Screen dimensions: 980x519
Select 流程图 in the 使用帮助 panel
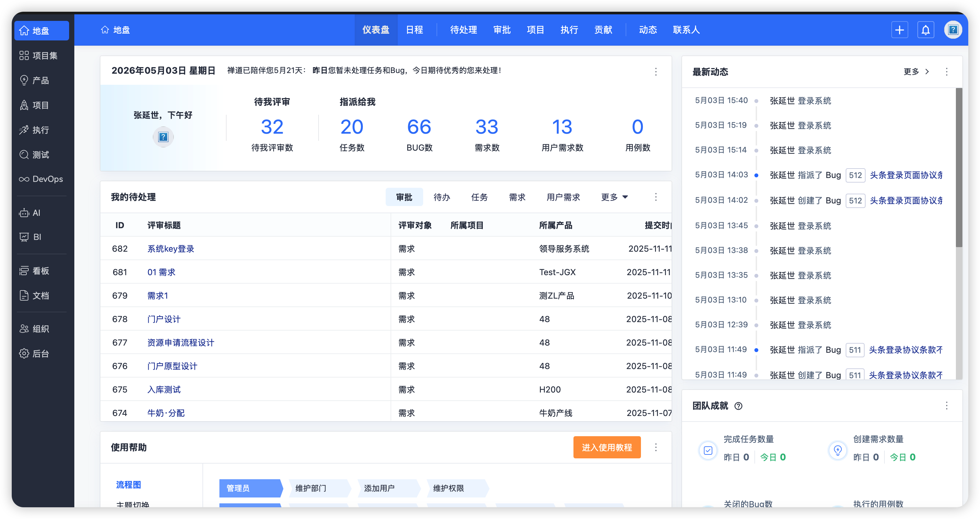[x=128, y=484]
